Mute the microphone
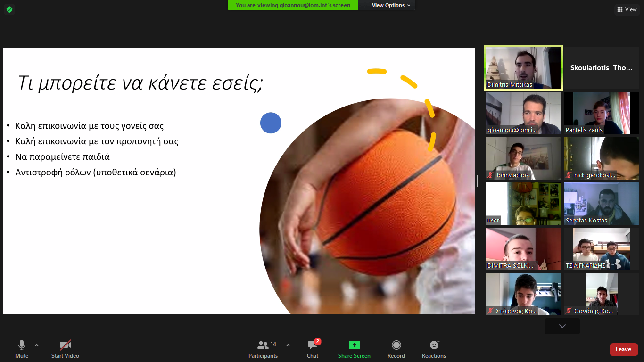Viewport: 644px width, 362px height. [22, 349]
